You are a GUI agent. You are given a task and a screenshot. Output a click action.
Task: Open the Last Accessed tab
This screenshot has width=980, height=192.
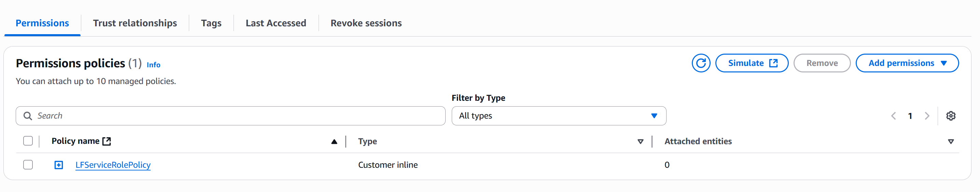(x=276, y=23)
